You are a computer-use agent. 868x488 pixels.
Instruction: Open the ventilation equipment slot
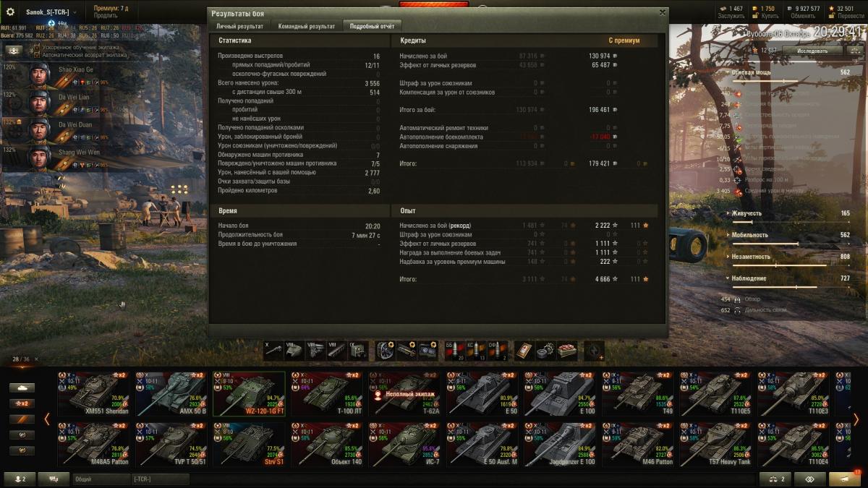(386, 350)
